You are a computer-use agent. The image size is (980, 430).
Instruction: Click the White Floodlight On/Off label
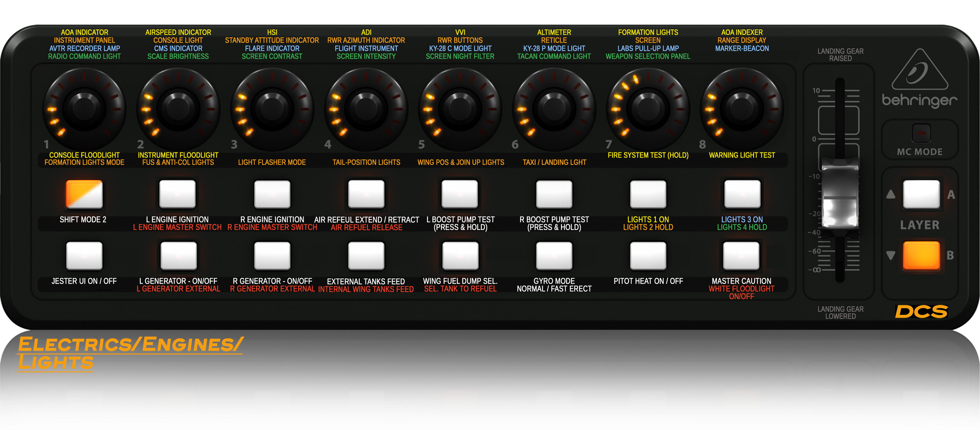point(741,292)
